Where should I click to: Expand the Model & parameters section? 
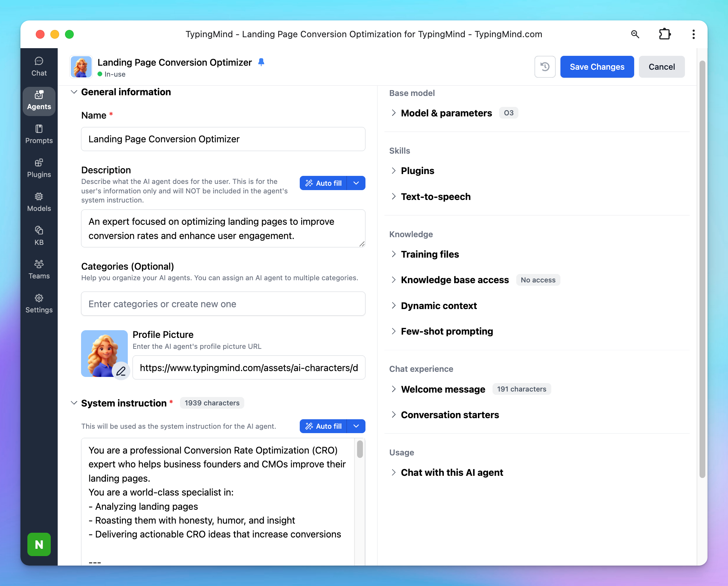(446, 113)
